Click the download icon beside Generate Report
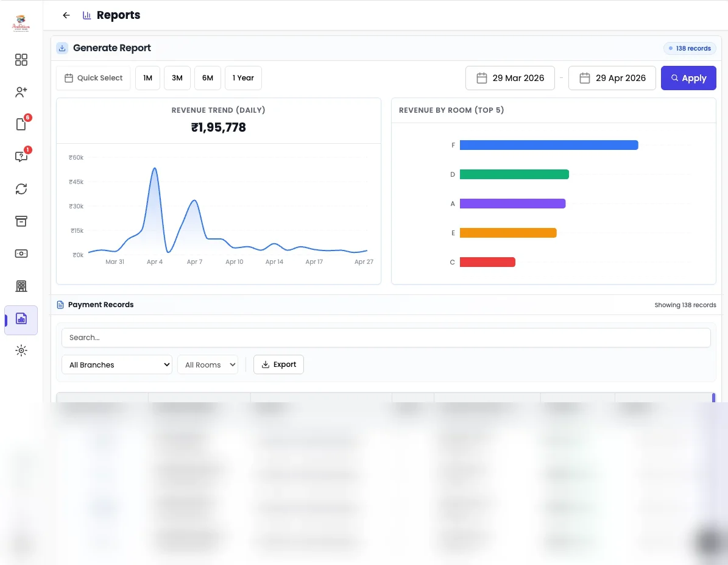 click(x=62, y=48)
